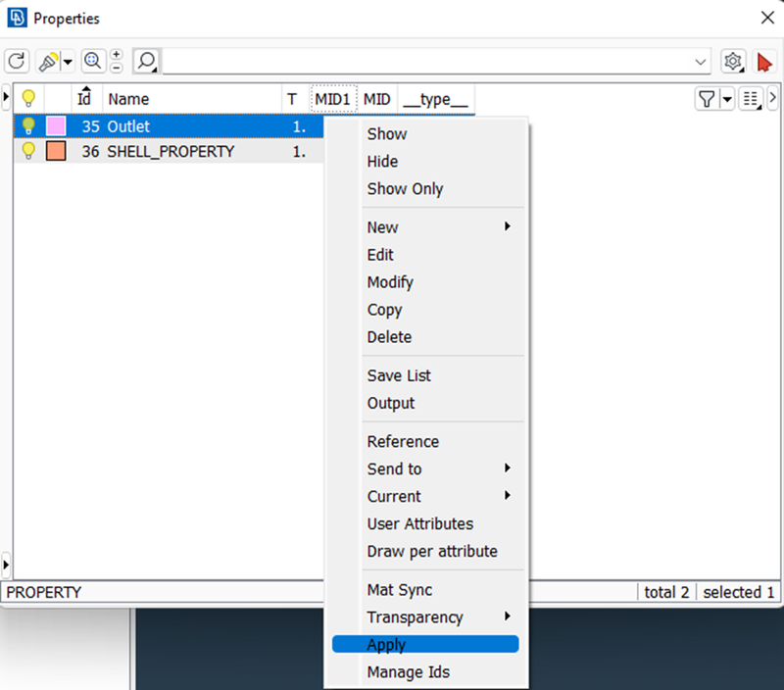Open the search field history dropdown
Image resolution: width=784 pixels, height=690 pixels.
click(x=701, y=62)
